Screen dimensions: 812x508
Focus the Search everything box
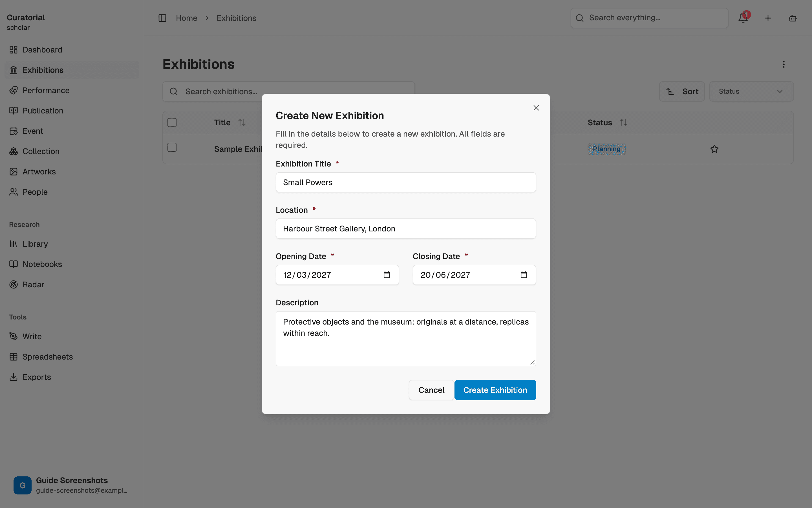649,18
